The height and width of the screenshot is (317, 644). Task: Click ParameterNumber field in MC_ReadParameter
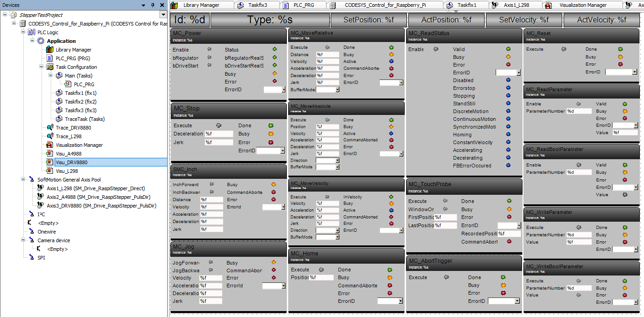point(579,111)
